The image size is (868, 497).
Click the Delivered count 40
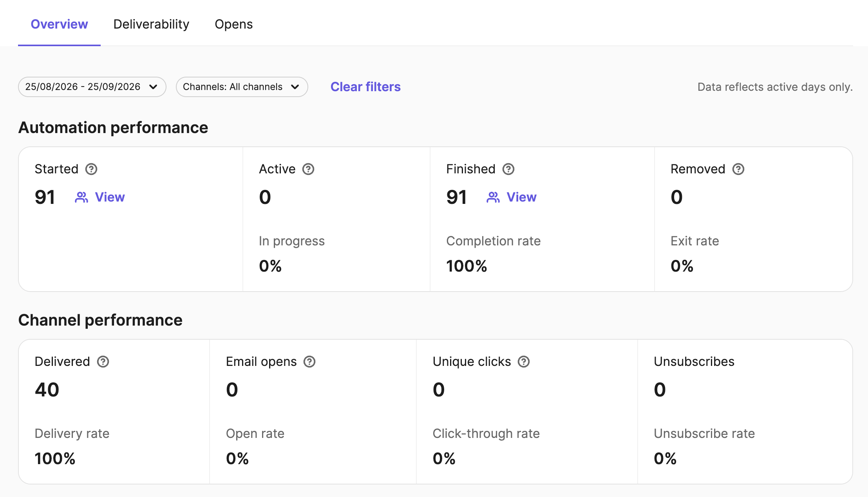click(47, 390)
